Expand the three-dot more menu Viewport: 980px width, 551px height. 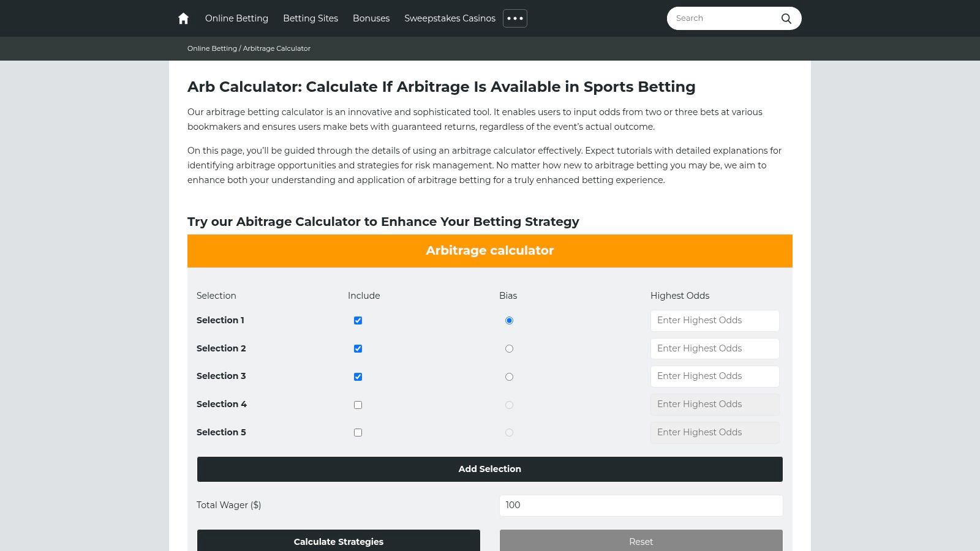pos(514,18)
